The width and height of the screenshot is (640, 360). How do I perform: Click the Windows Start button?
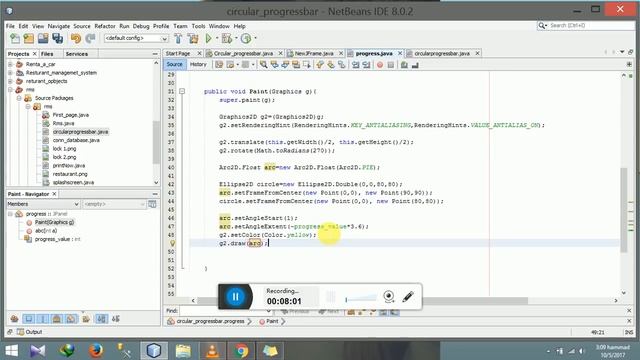11,351
